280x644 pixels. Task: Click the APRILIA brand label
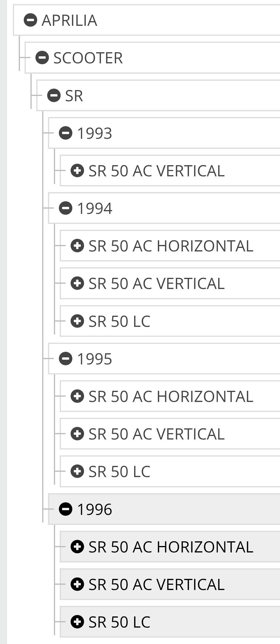click(x=69, y=20)
